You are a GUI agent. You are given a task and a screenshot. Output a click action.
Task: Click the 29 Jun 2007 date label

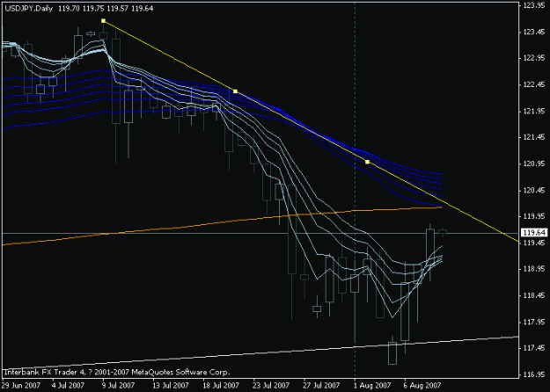coord(20,386)
